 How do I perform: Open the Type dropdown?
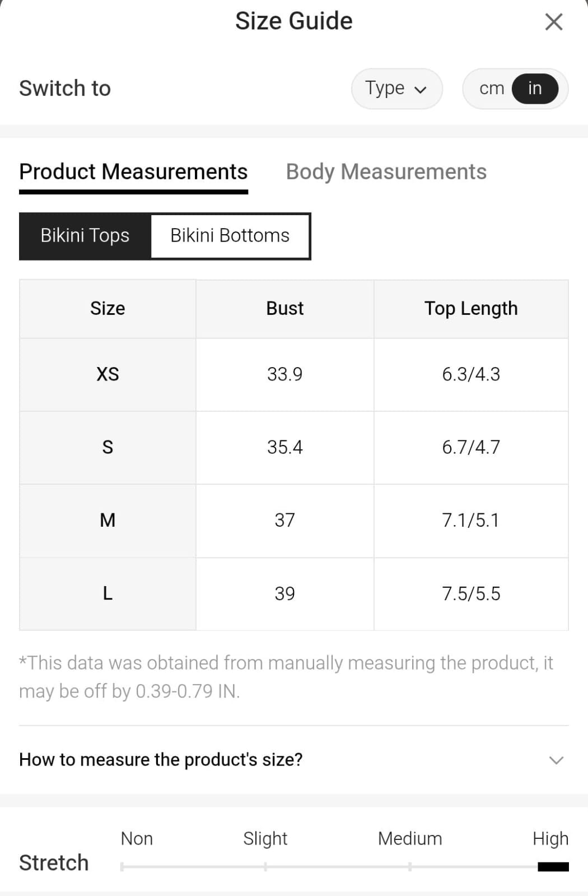[x=396, y=89]
